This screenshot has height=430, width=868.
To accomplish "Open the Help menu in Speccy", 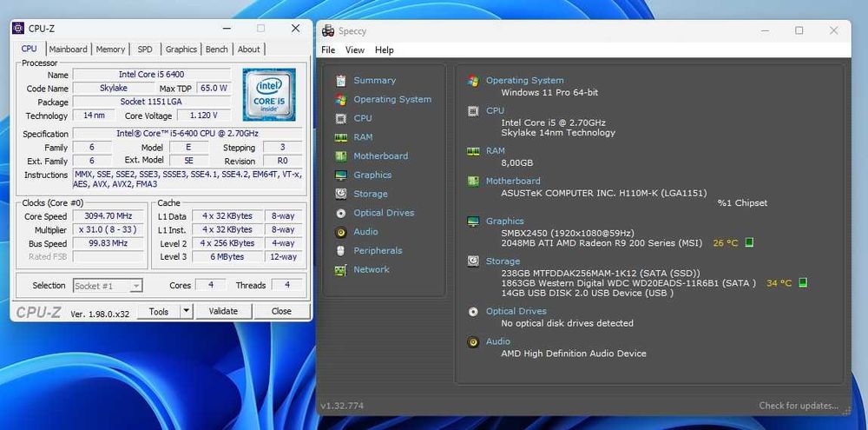I will [x=385, y=50].
